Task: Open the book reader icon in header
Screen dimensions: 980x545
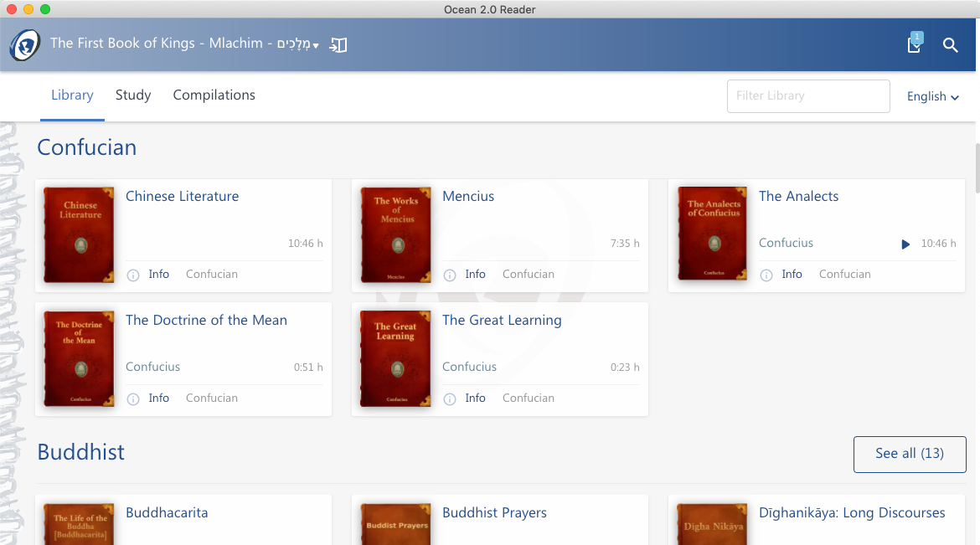Action: click(x=338, y=45)
